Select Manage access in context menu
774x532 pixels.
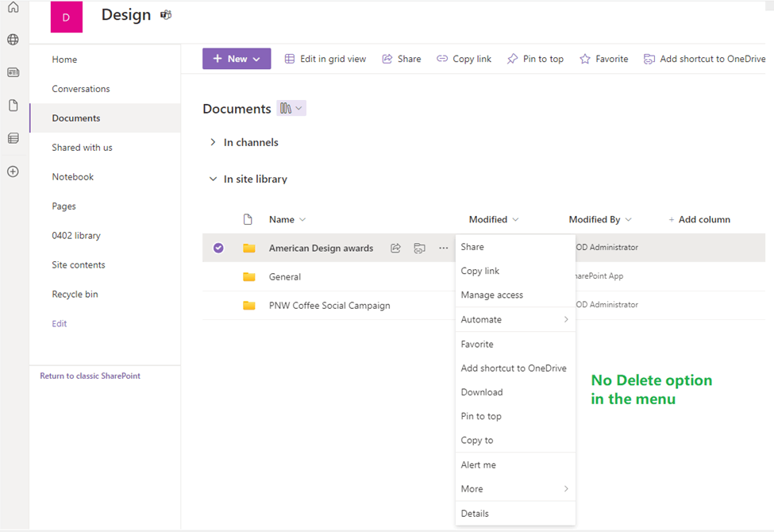(515, 295)
